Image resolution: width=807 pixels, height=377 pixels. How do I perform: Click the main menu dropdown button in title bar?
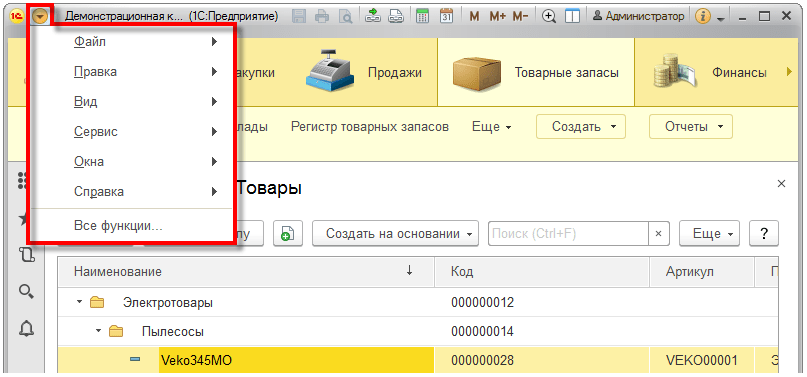[40, 16]
